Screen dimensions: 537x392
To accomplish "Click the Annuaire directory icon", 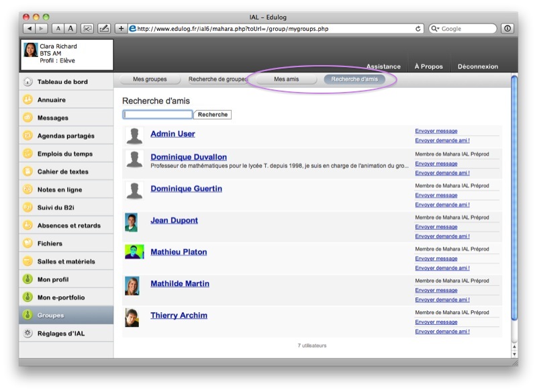I will tap(28, 100).
